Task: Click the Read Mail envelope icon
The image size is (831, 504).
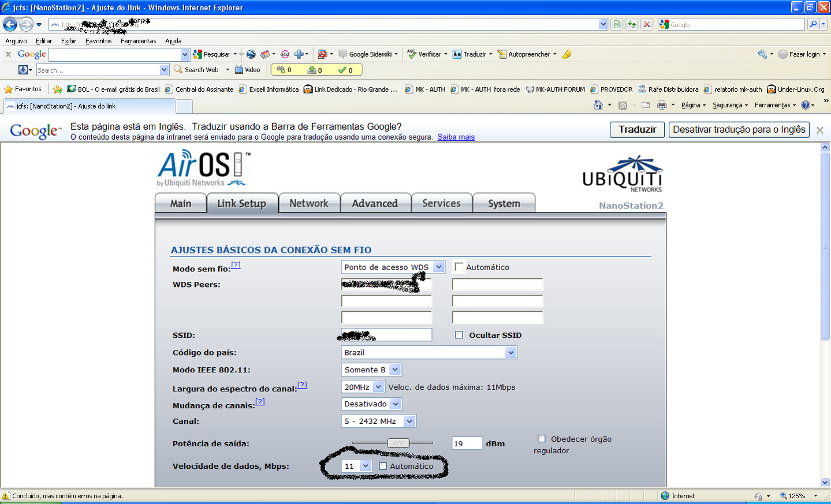Action: pyautogui.click(x=646, y=105)
